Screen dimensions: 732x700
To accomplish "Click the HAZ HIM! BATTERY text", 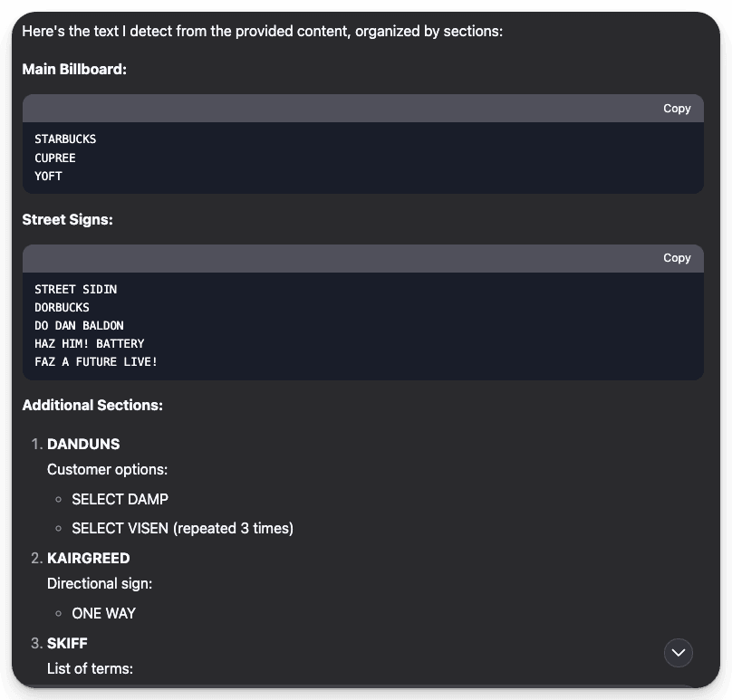I will (89, 343).
